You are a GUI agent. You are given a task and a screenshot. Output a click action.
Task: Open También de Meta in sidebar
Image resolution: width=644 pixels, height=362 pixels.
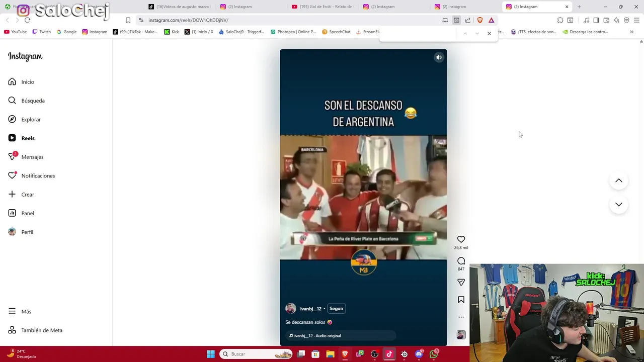35,330
